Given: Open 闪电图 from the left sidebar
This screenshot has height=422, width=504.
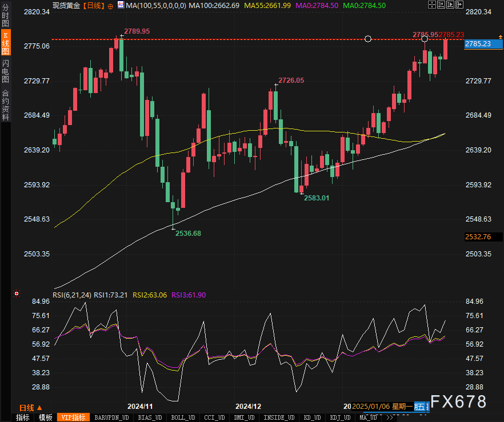Looking at the screenshot, I should 5,71.
